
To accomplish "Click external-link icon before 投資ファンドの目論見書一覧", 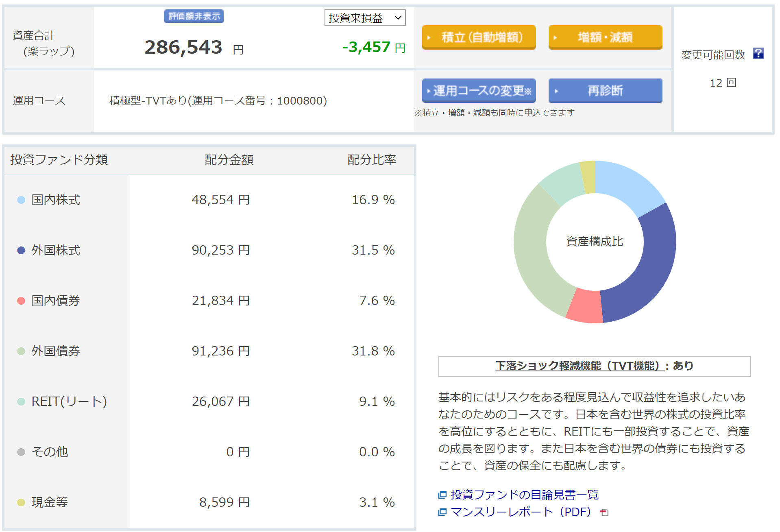I will point(442,495).
